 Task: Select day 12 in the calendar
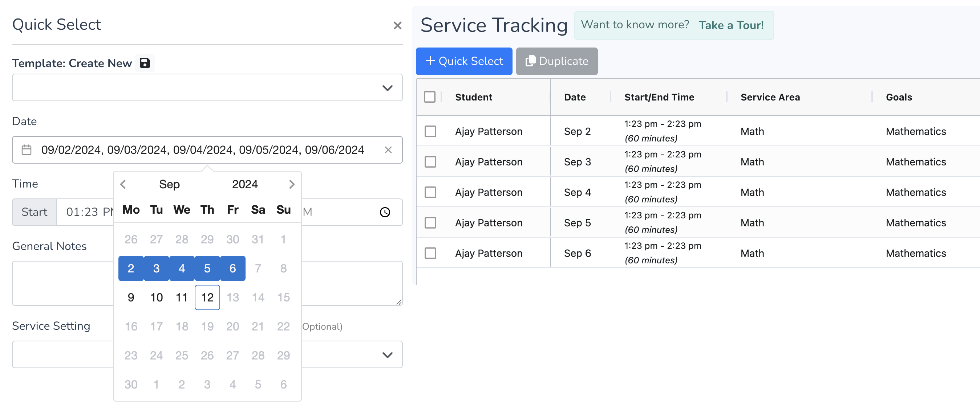(x=207, y=297)
